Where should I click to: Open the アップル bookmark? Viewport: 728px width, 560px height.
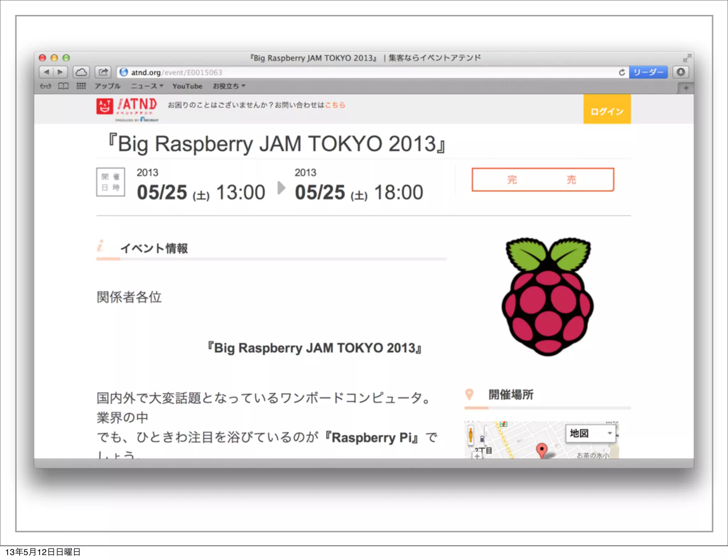[x=107, y=86]
